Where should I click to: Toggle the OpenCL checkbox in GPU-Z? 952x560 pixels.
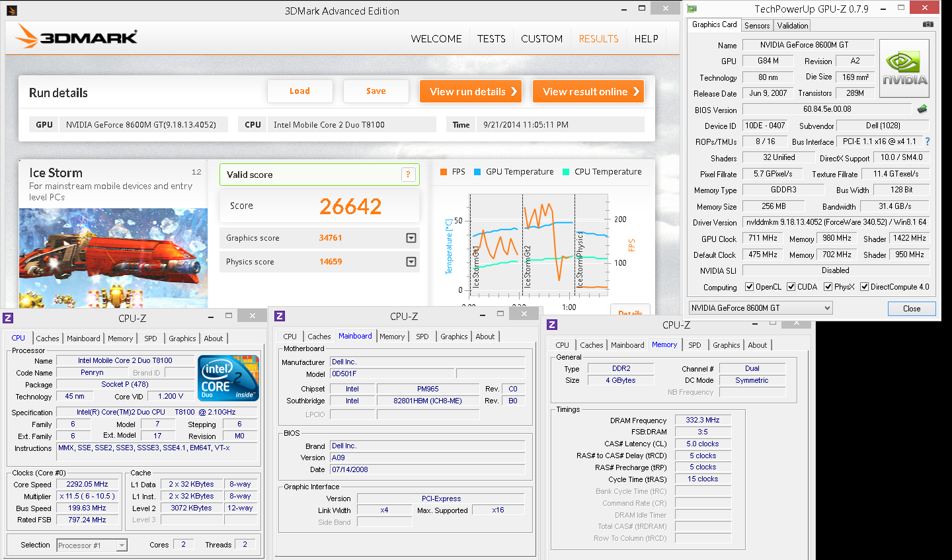749,287
